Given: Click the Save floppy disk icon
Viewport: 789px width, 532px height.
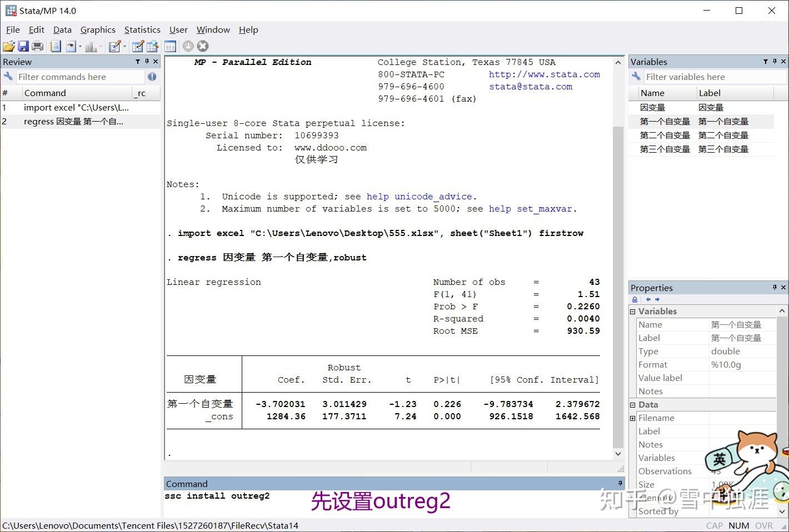Looking at the screenshot, I should [x=23, y=47].
